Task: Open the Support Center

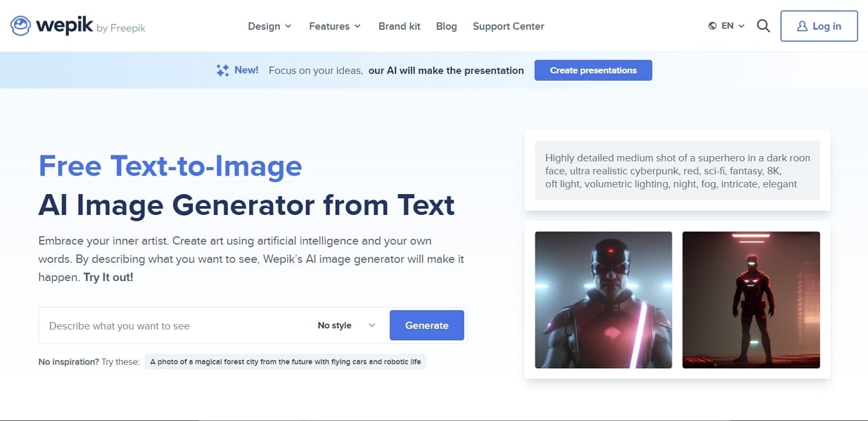Action: [508, 26]
